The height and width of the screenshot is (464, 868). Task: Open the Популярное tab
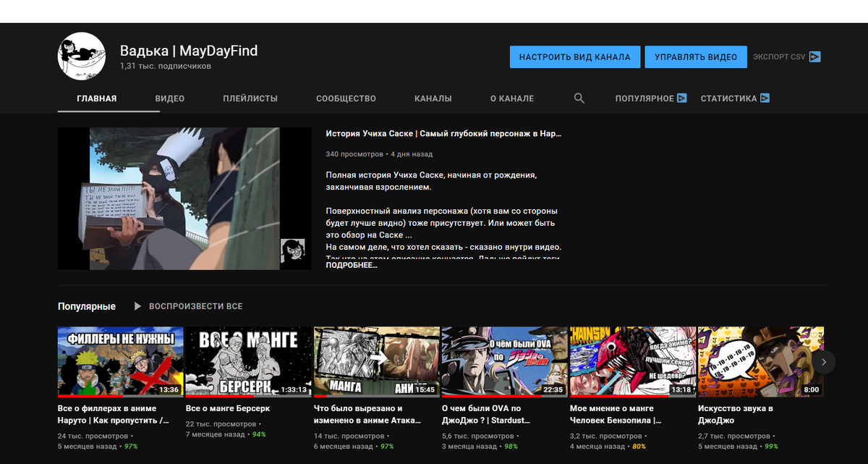[x=644, y=98]
